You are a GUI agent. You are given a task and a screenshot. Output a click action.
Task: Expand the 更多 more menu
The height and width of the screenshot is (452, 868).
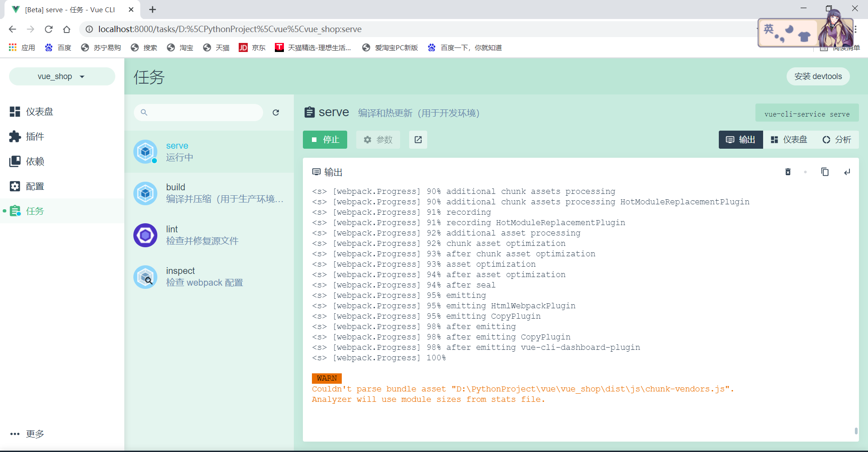click(62, 434)
